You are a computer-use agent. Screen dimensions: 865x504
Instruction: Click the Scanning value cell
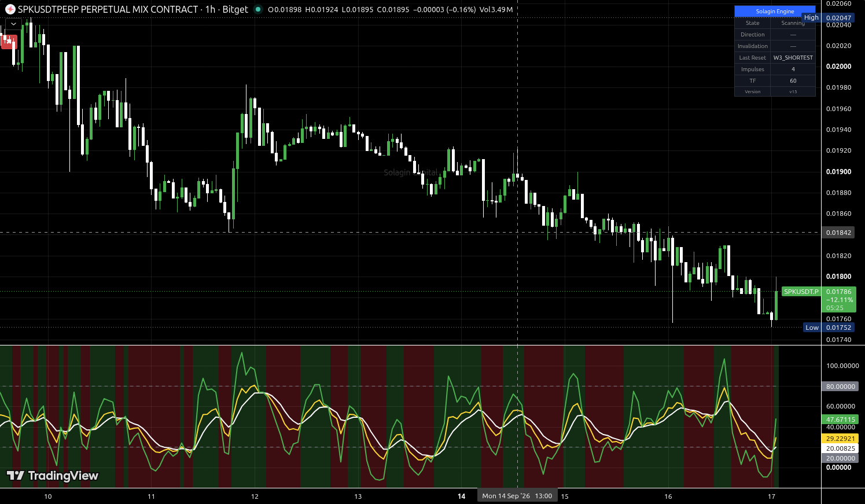793,23
